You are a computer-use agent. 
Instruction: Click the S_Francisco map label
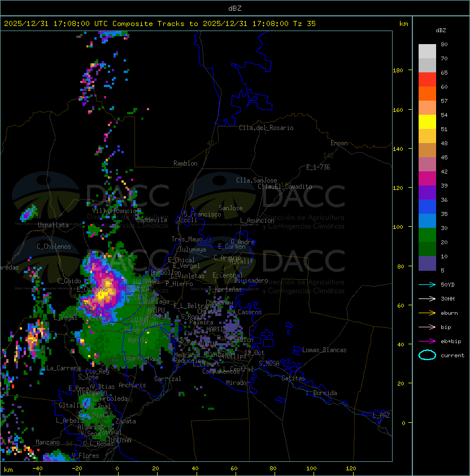coord(202,214)
